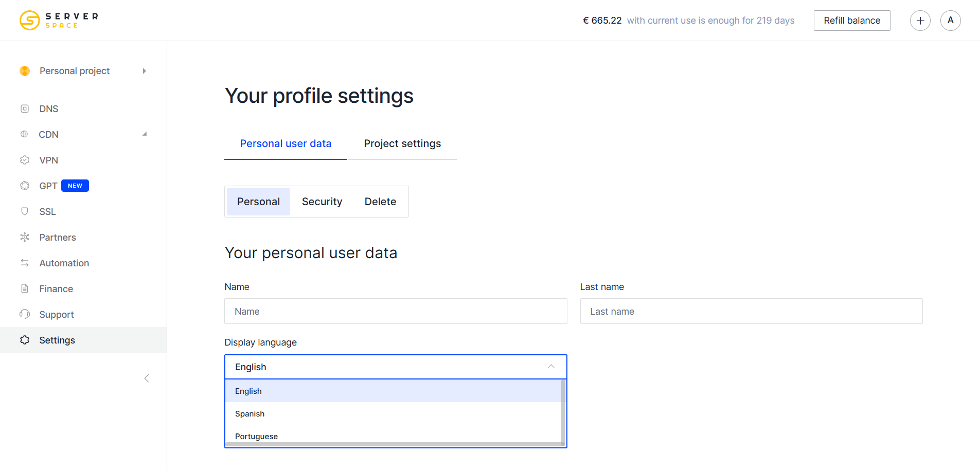Click the Personal project label
This screenshot has height=471, width=980.
point(75,71)
